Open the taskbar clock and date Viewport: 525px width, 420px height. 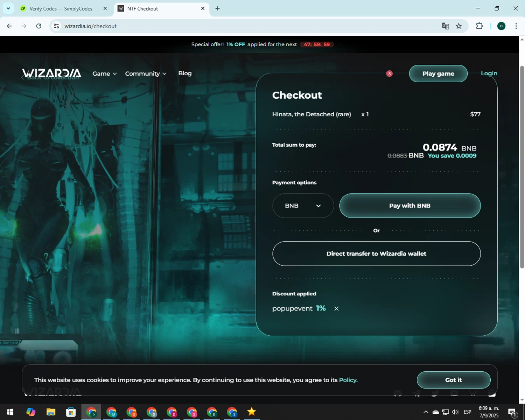tap(489, 412)
